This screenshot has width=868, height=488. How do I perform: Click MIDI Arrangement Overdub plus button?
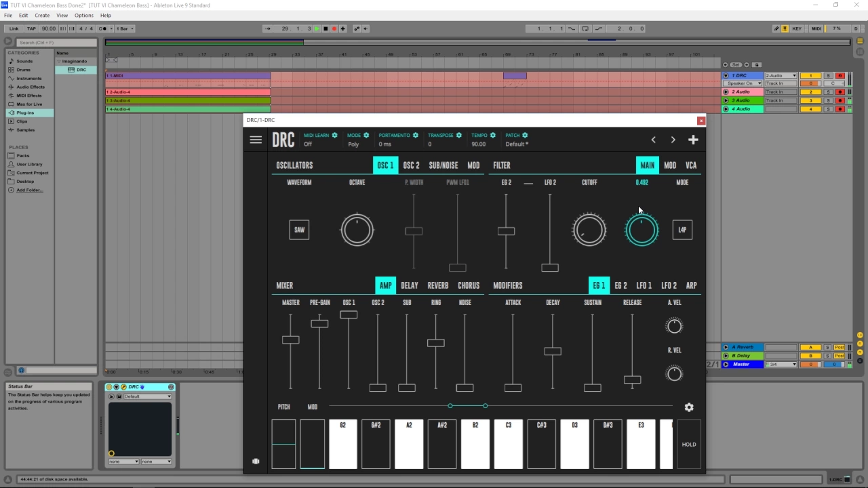[343, 28]
